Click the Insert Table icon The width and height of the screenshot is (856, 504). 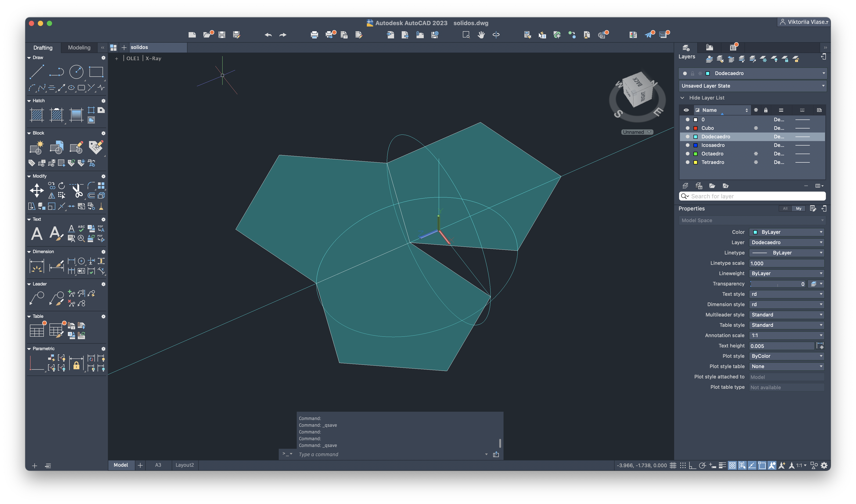[37, 330]
